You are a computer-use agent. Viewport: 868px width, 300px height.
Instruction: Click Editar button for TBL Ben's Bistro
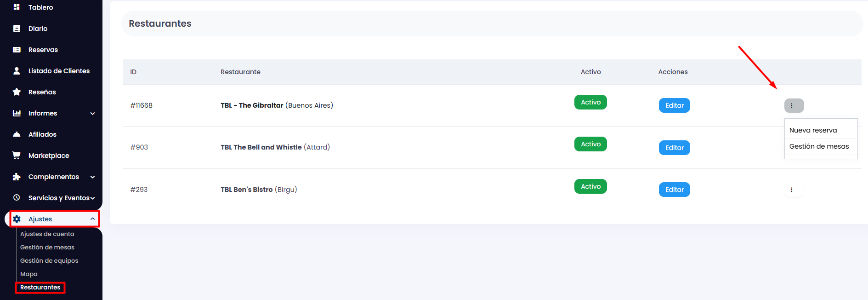click(x=674, y=190)
